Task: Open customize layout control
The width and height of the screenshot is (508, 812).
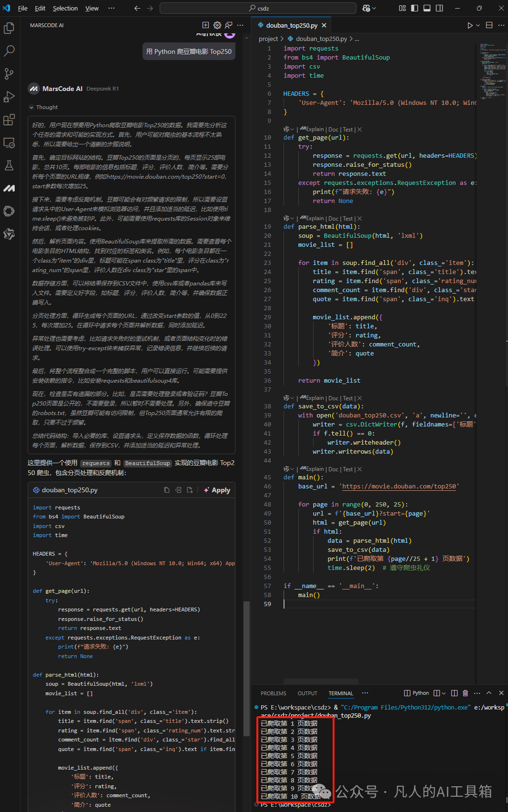Action: tap(402, 8)
